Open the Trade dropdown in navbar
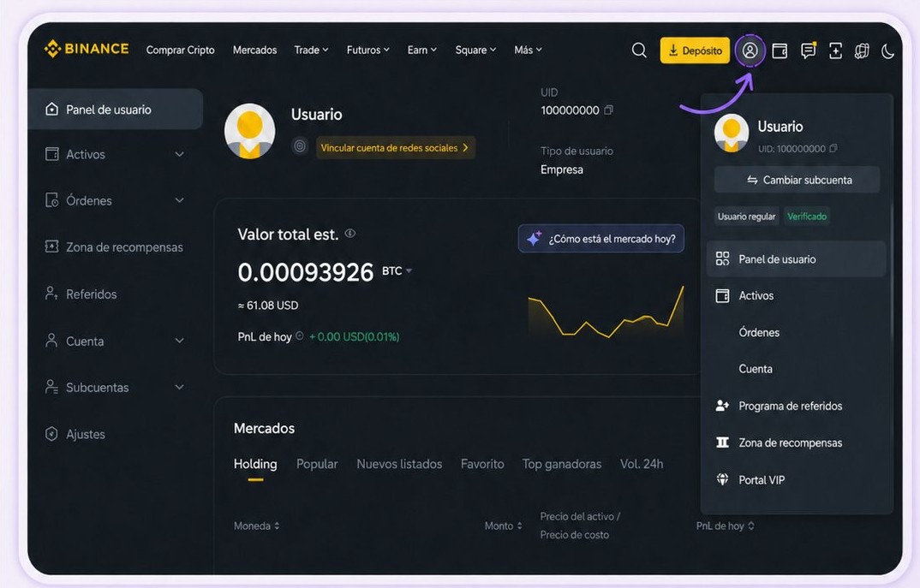Viewport: 920px width, 588px height. pos(311,50)
